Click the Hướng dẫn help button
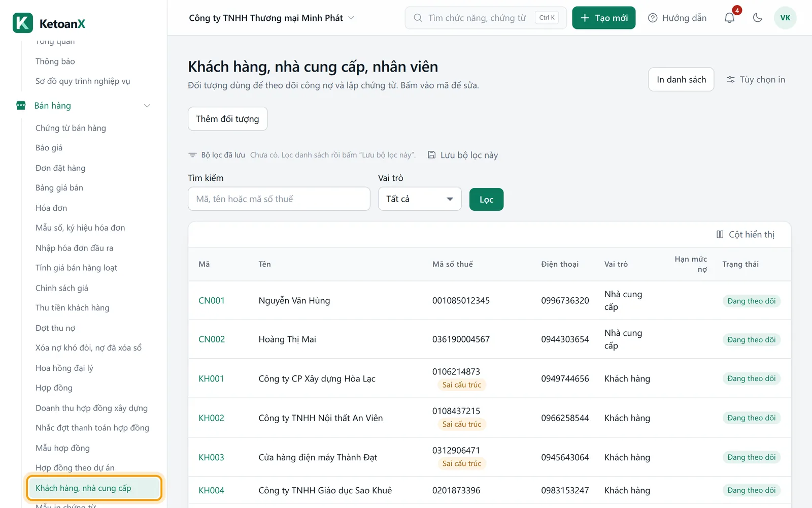 click(x=678, y=18)
